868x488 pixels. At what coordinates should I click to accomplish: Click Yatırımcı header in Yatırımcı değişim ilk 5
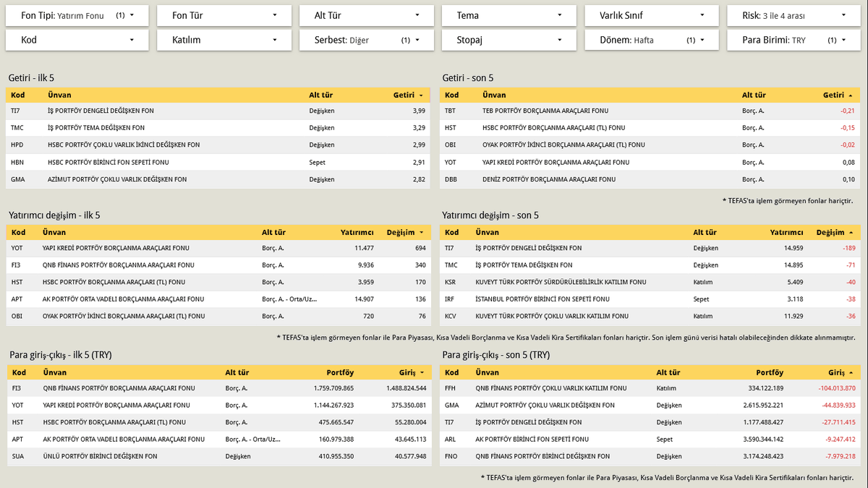[x=357, y=232]
